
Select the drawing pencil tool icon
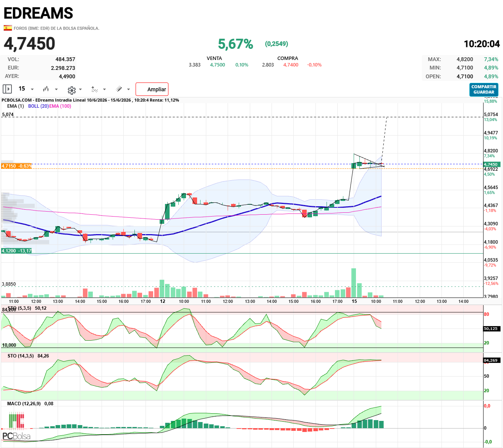119,89
